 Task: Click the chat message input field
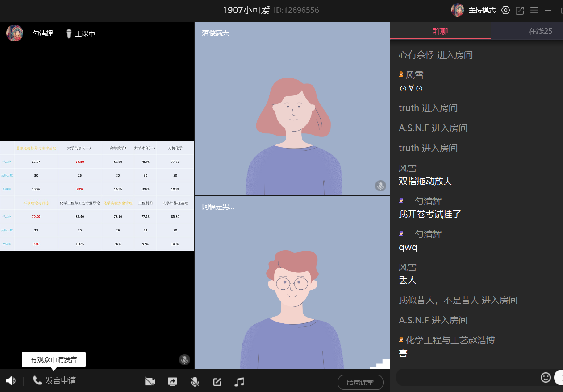coord(467,378)
